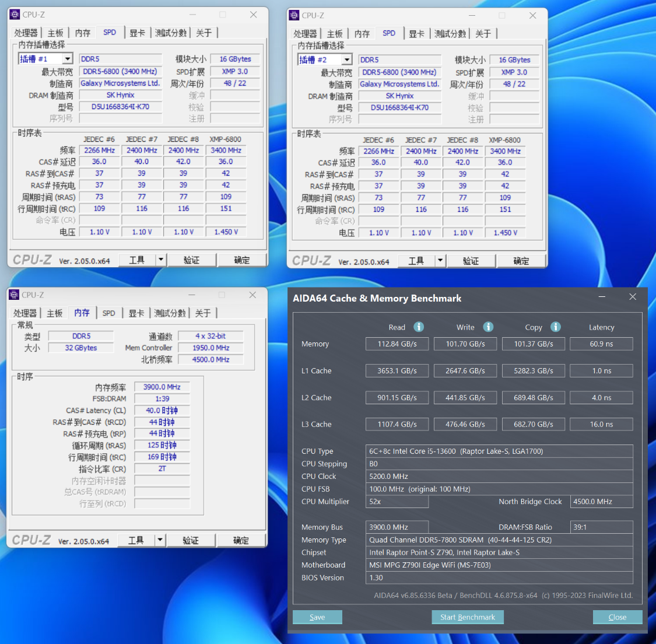656x644 pixels.
Task: Open the 主板 tab in the 插槽 #2 window
Action: tap(335, 33)
